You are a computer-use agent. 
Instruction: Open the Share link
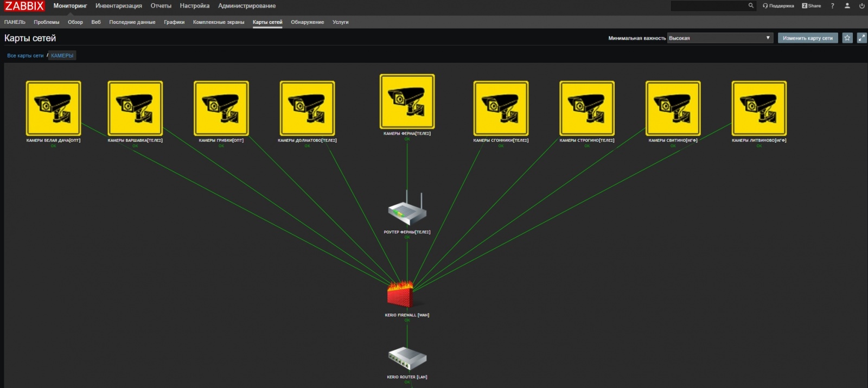[x=812, y=6]
